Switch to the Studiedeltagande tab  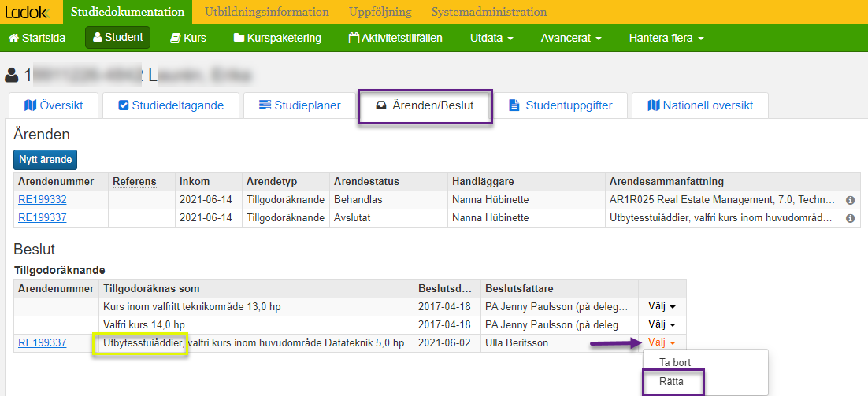click(171, 105)
